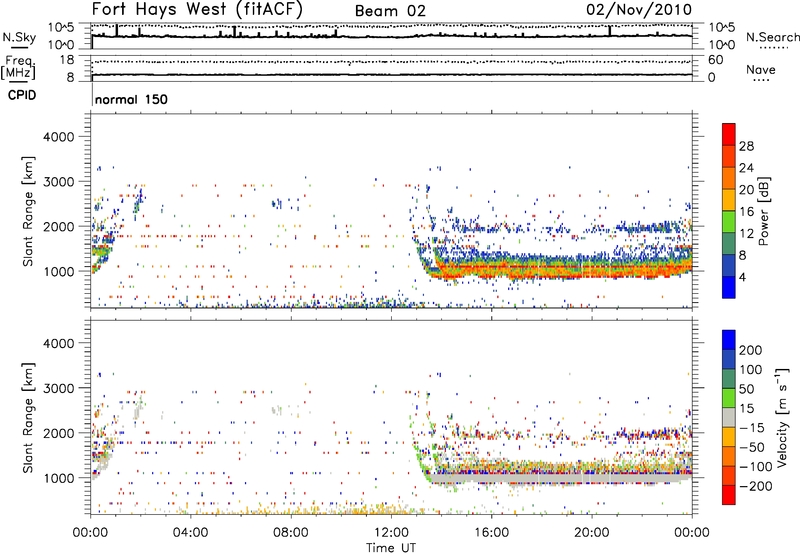This screenshot has height=554, width=800.
Task: Click the title 'Fort Hays West (fitACF)'
Action: coord(197,9)
